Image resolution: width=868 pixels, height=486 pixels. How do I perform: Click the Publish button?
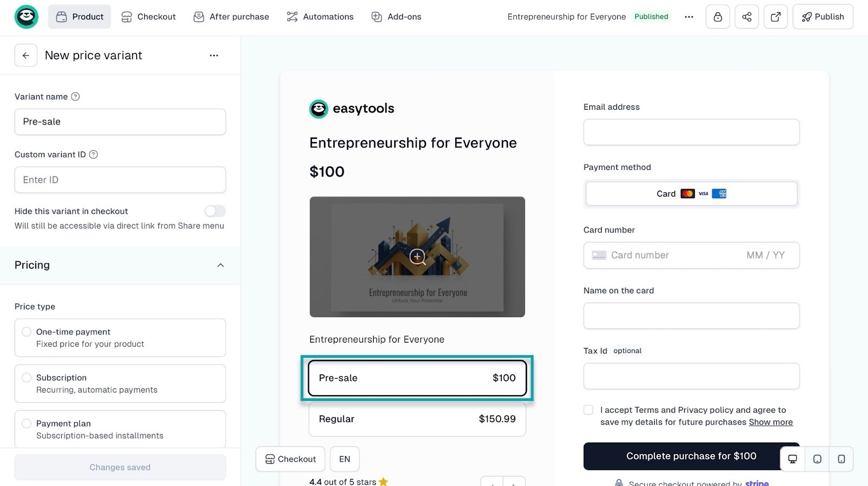tap(822, 17)
